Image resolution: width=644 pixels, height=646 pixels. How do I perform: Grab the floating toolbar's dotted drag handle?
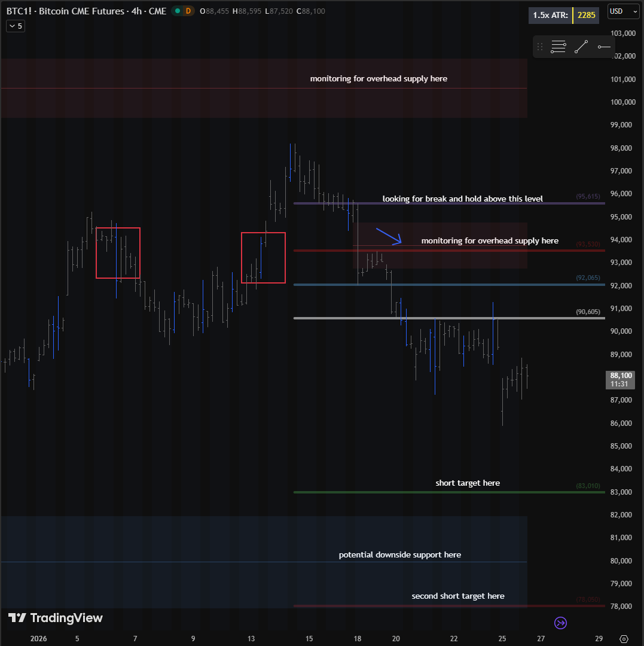pyautogui.click(x=540, y=47)
